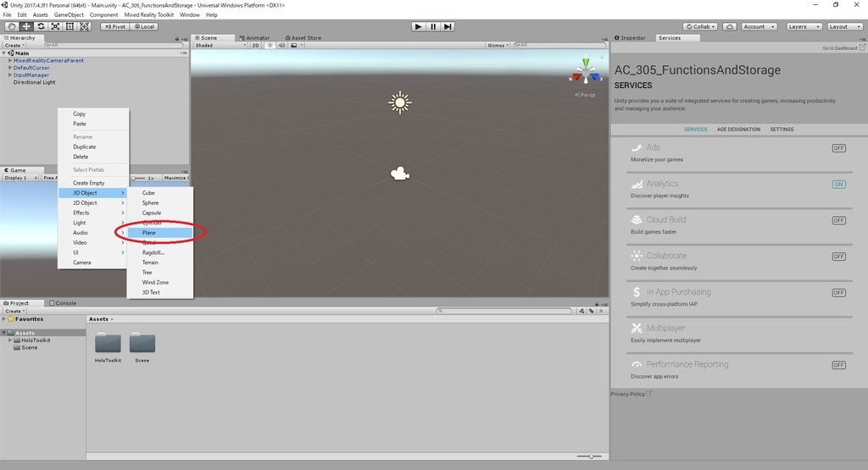868x470 pixels.
Task: Select Create Empty in context menu
Action: (93, 183)
